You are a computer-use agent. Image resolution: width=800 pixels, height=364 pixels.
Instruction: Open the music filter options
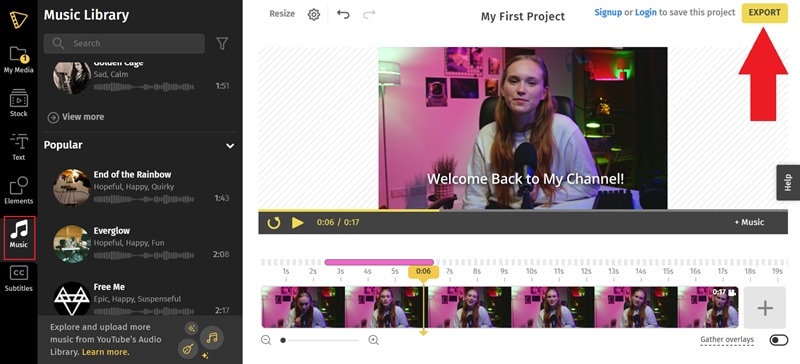[x=222, y=43]
